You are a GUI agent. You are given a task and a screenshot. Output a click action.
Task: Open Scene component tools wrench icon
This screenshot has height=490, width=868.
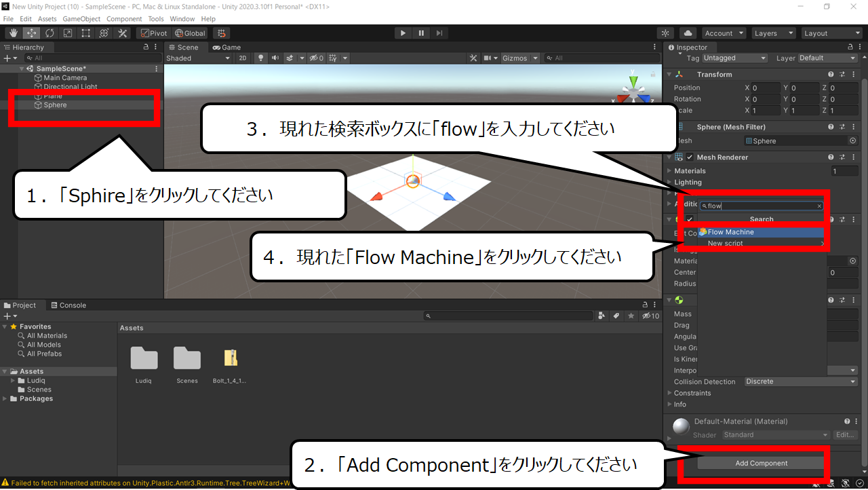[475, 58]
